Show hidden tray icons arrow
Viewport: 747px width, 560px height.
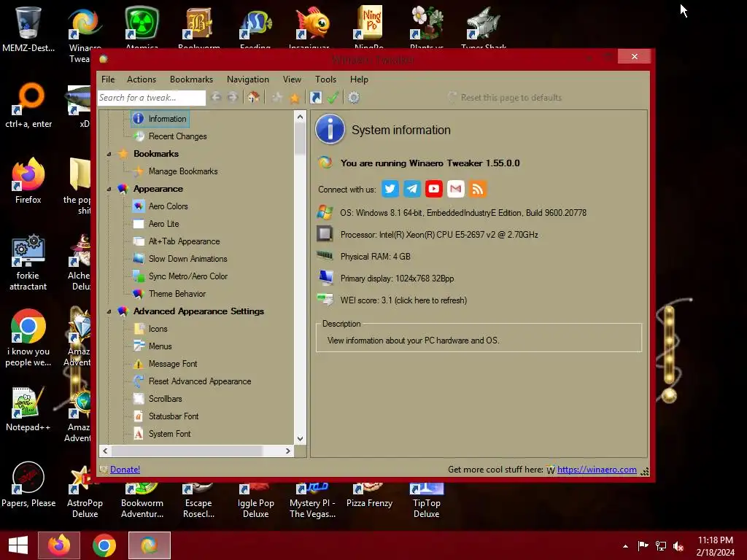click(x=625, y=546)
